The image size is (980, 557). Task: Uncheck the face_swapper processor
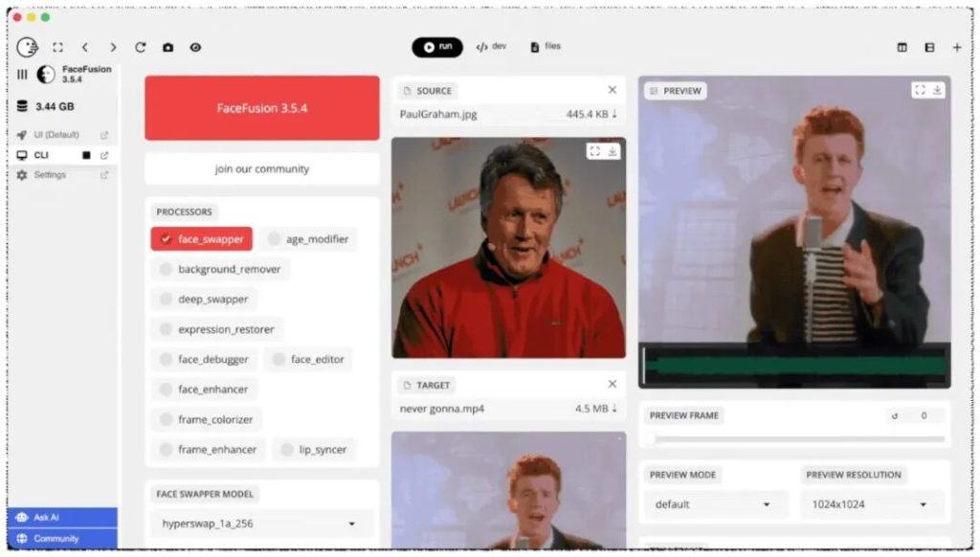[201, 239]
